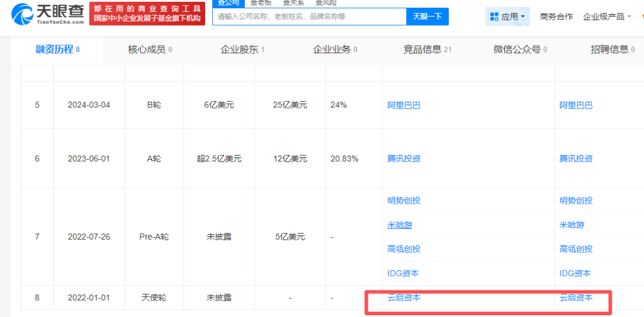Screen dimensions: 644x317
Task: Switch to 招聘信息 tab
Action: [x=613, y=49]
